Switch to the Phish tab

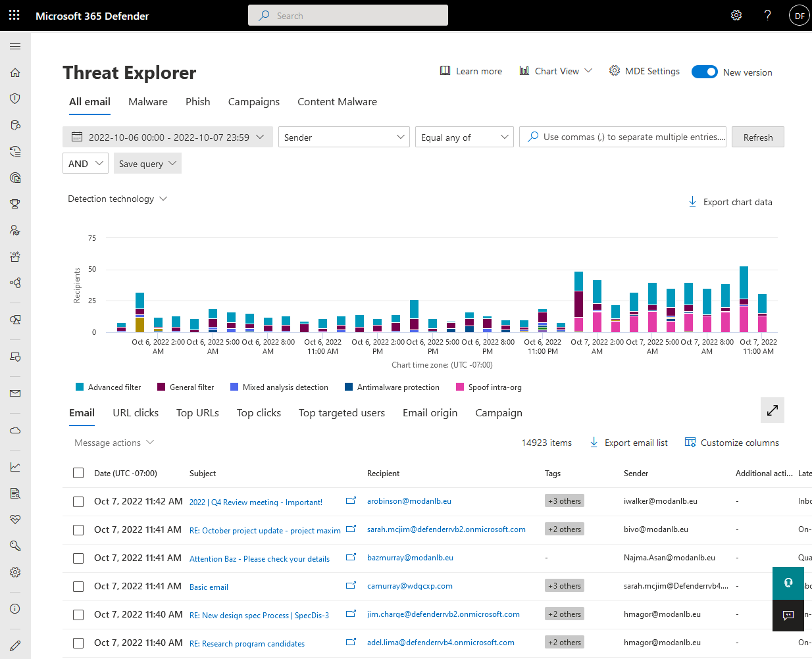197,101
